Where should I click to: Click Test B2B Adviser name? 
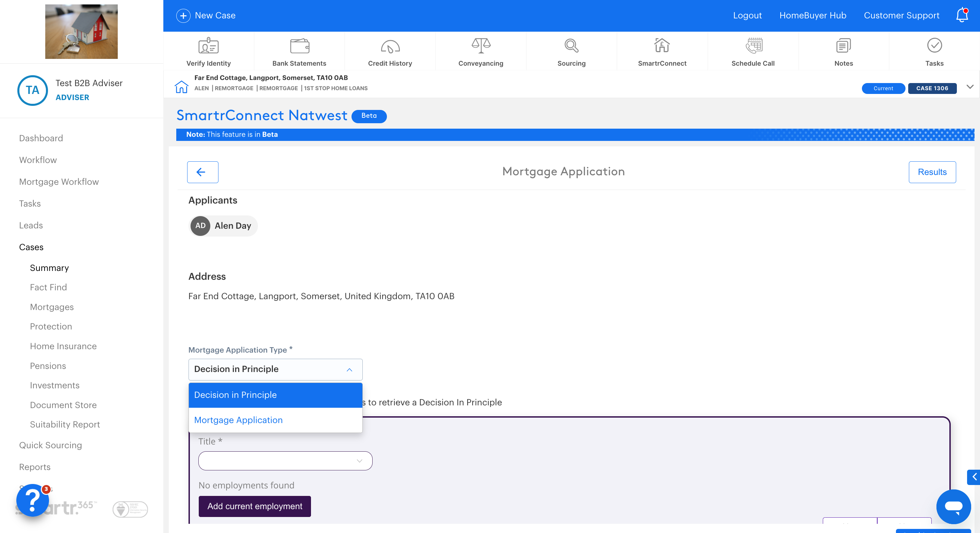(89, 83)
